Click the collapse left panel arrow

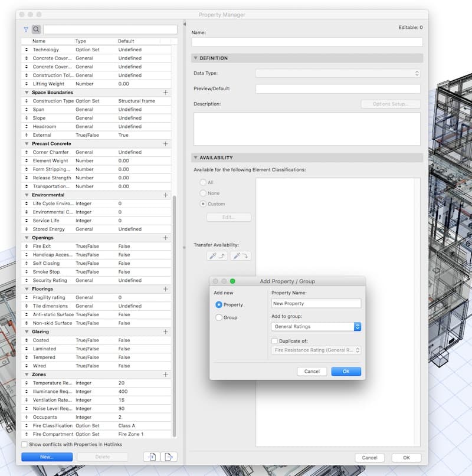tap(184, 24)
